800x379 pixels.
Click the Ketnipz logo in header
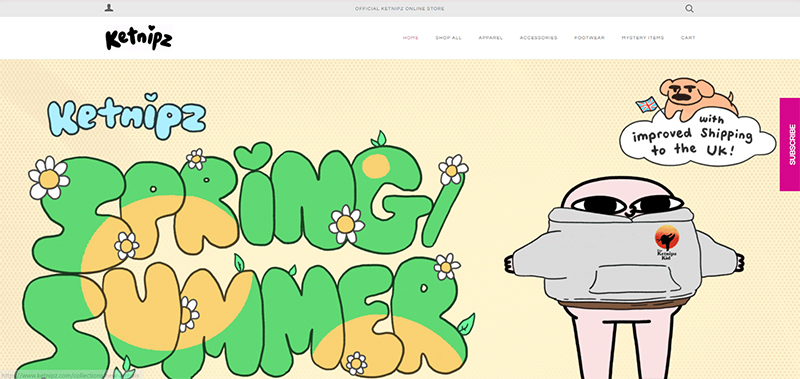pyautogui.click(x=139, y=38)
